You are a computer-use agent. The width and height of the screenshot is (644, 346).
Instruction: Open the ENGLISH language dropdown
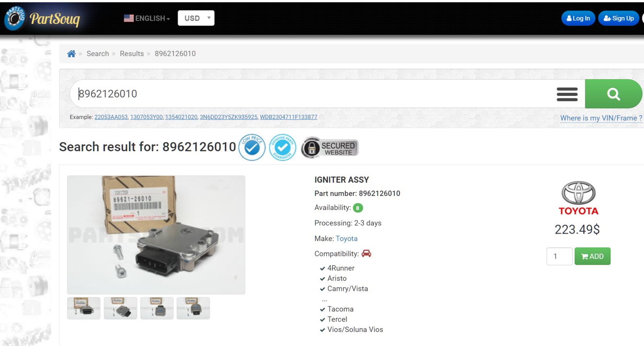[147, 18]
